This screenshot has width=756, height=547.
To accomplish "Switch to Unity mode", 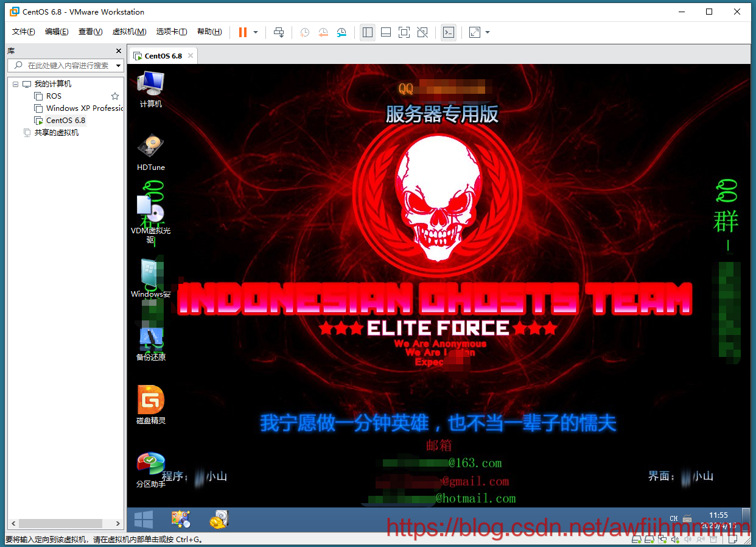I will [422, 32].
